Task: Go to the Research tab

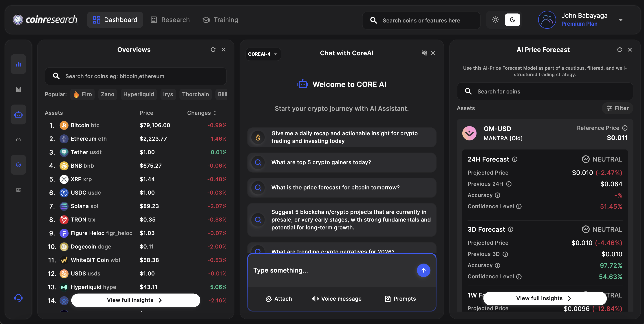Action: (170, 20)
